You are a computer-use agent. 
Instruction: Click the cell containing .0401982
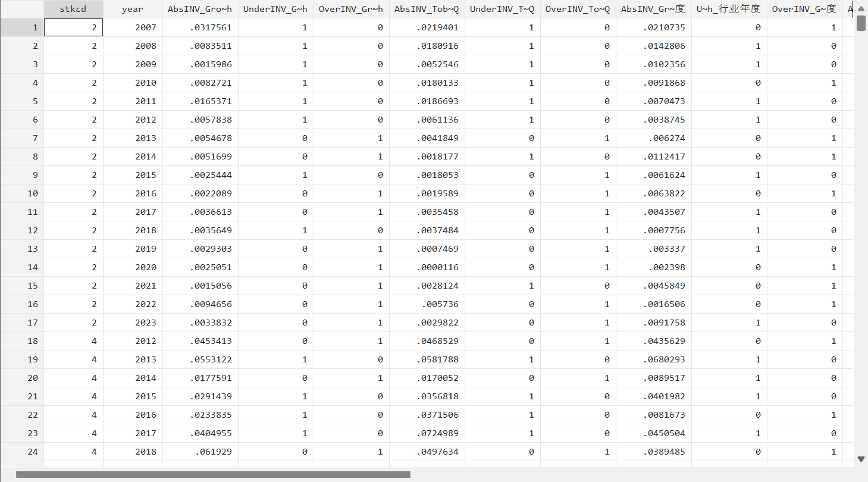point(654,396)
